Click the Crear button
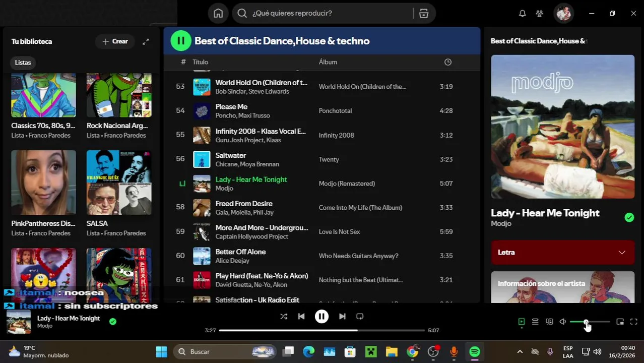 point(115,42)
